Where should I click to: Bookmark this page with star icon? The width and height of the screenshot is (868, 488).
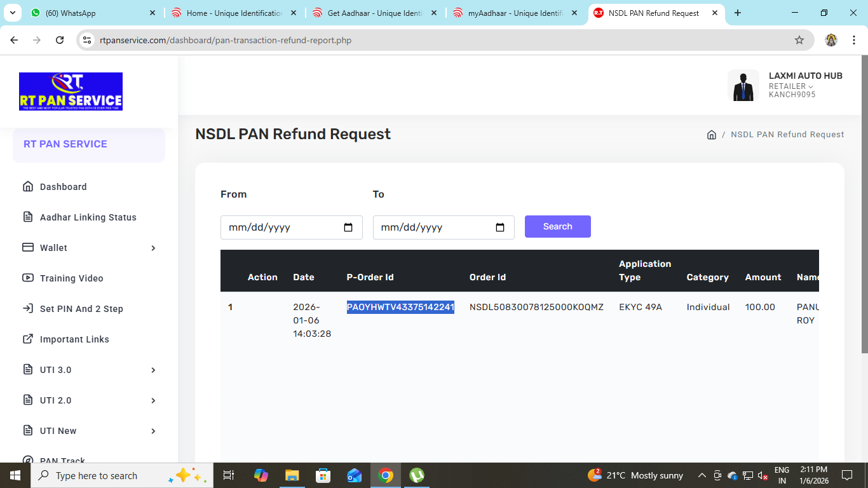point(799,40)
